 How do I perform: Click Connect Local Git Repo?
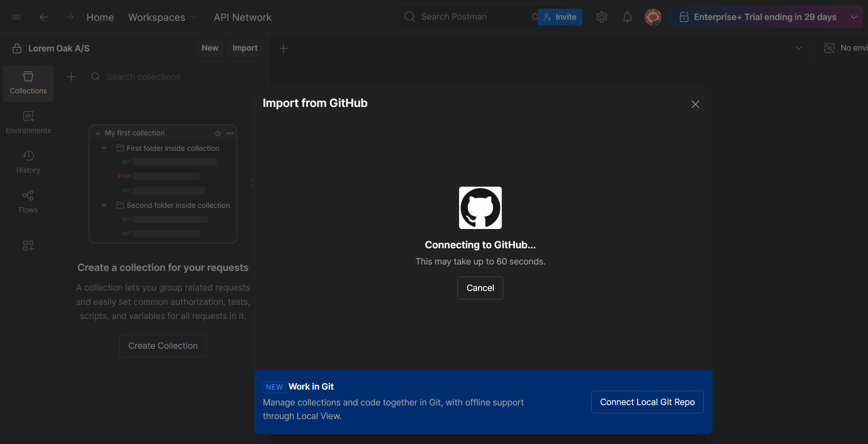(647, 402)
